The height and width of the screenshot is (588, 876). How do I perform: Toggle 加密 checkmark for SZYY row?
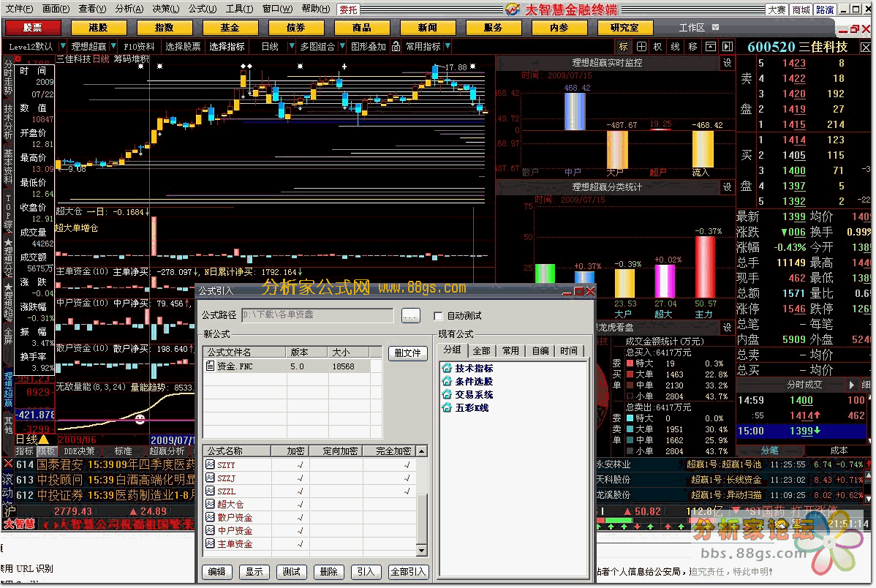pos(300,465)
